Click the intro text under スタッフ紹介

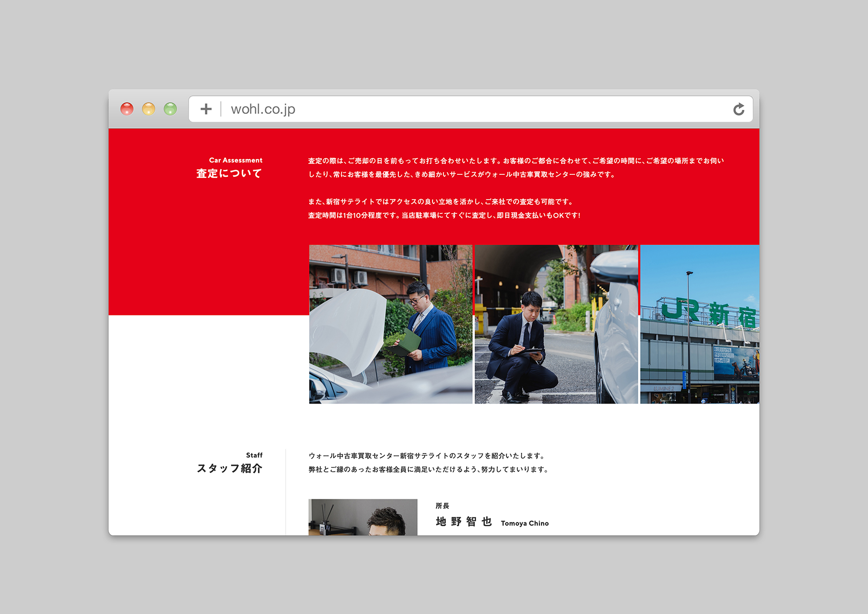click(x=428, y=462)
